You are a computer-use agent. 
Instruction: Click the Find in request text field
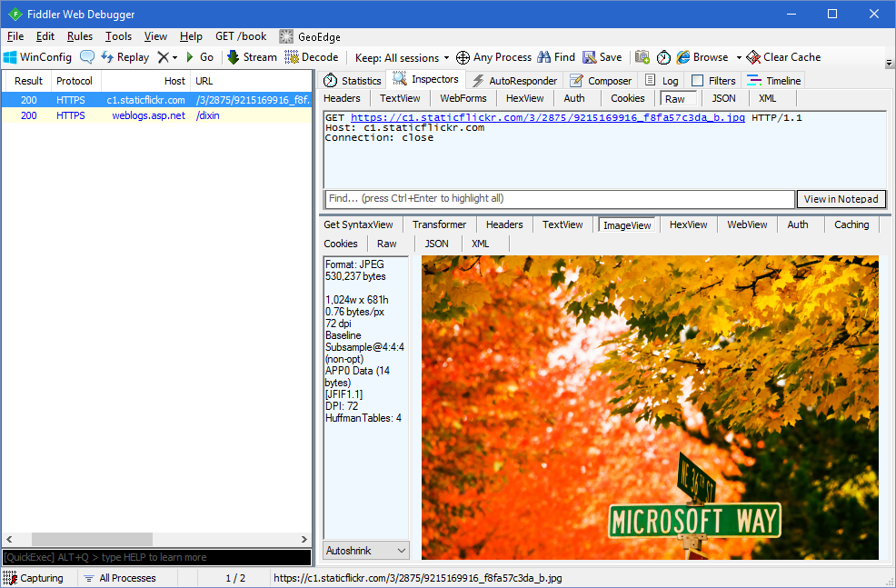pyautogui.click(x=560, y=199)
